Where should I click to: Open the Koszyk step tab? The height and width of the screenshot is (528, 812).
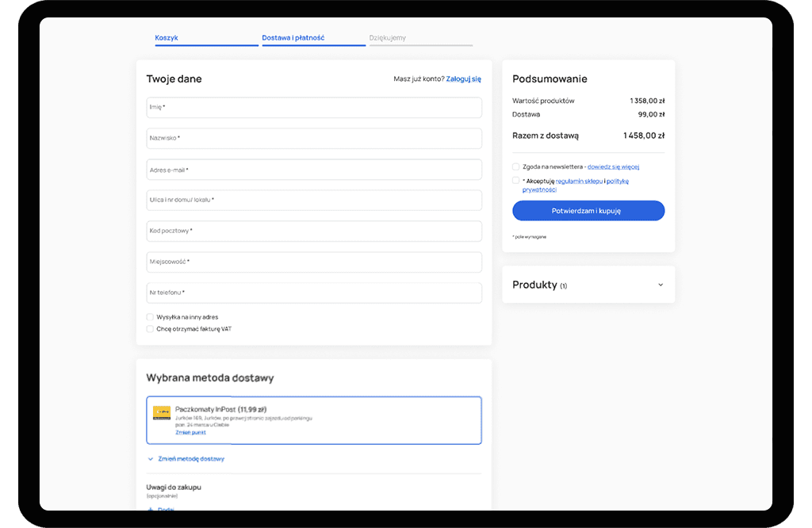point(206,38)
